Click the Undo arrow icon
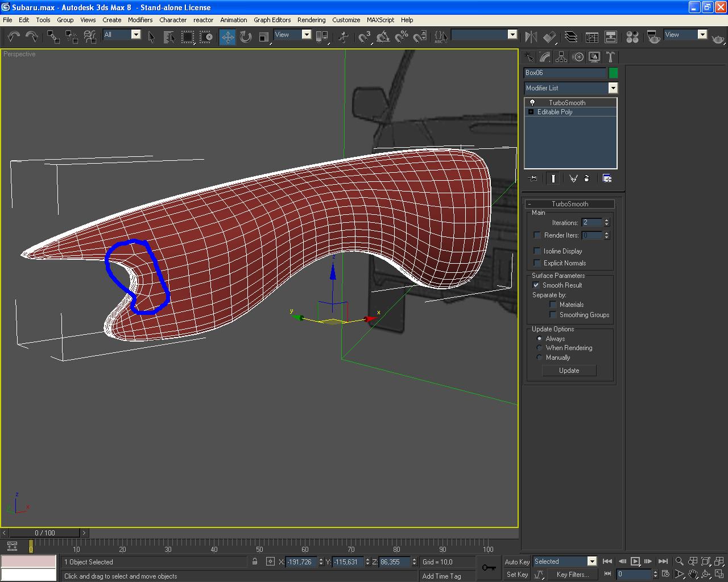The height and width of the screenshot is (582, 728). 14,38
